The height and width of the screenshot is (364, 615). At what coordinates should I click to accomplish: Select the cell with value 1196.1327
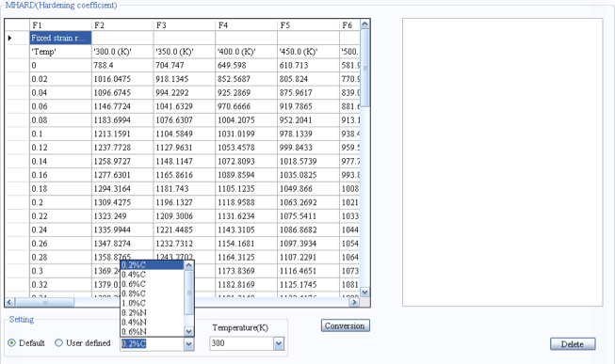(x=185, y=202)
